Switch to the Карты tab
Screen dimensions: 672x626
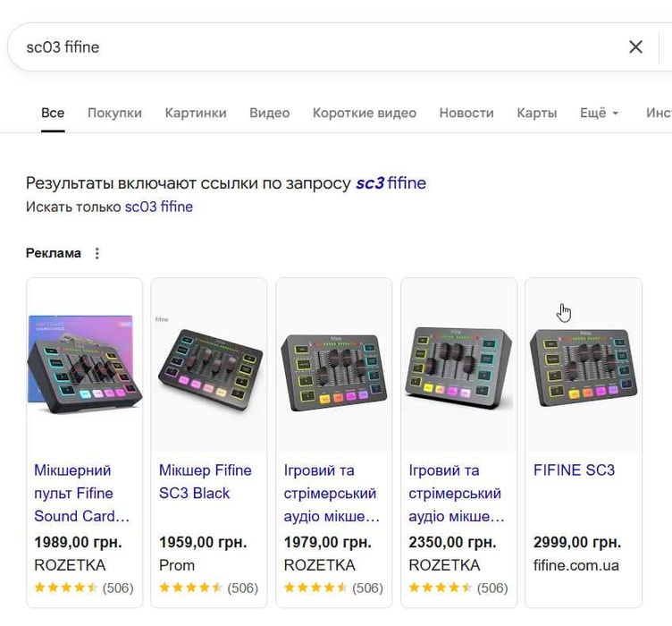pyautogui.click(x=536, y=113)
